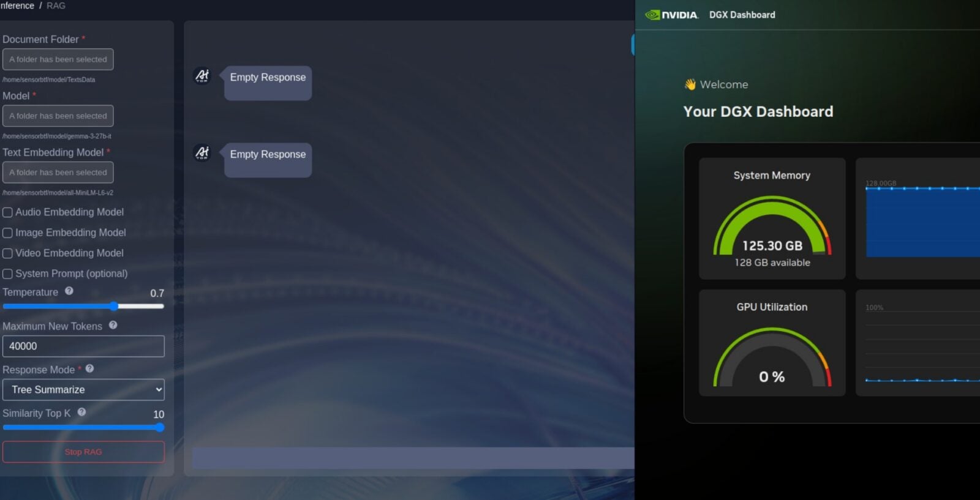Click the RAG breadcrumb item
The height and width of the screenshot is (500, 980).
[56, 6]
